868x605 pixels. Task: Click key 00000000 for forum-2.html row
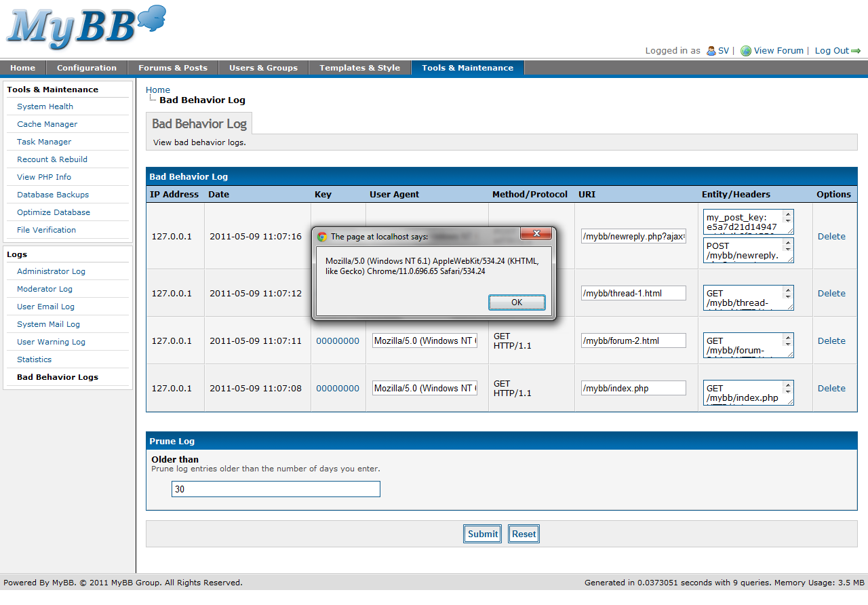[338, 341]
